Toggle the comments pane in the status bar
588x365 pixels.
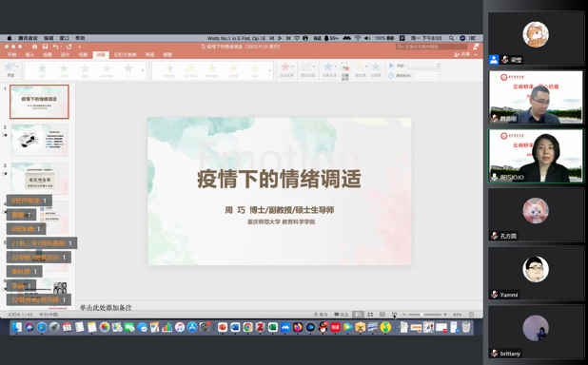pyautogui.click(x=342, y=315)
